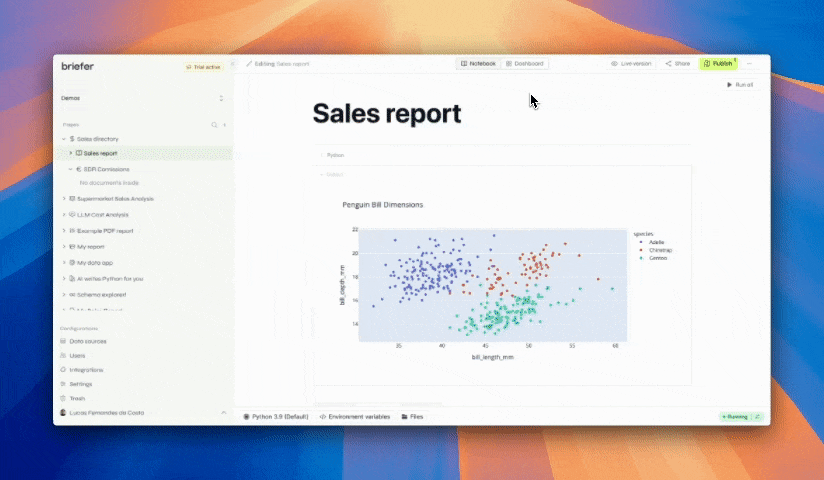Click the icon of My data app

pyautogui.click(x=72, y=263)
